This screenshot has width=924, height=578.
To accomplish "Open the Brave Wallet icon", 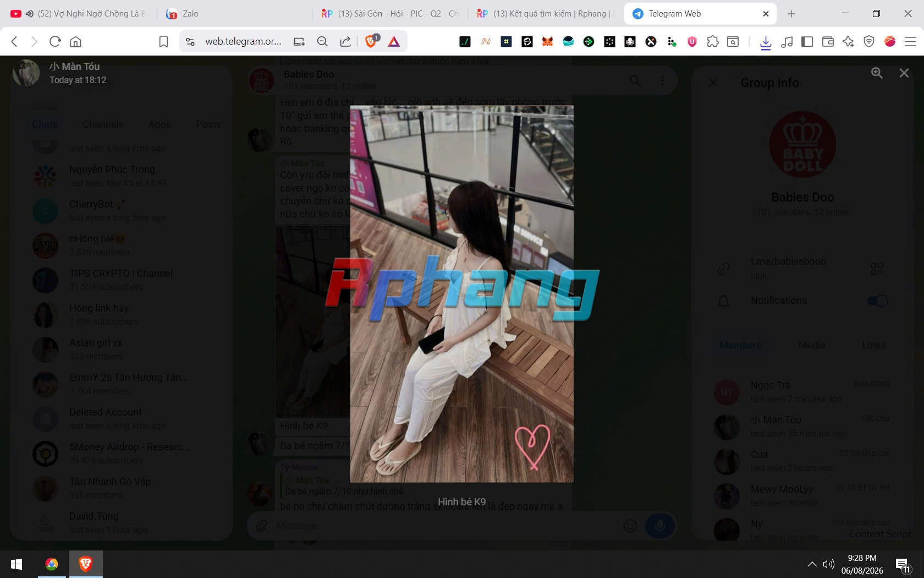I will [828, 41].
